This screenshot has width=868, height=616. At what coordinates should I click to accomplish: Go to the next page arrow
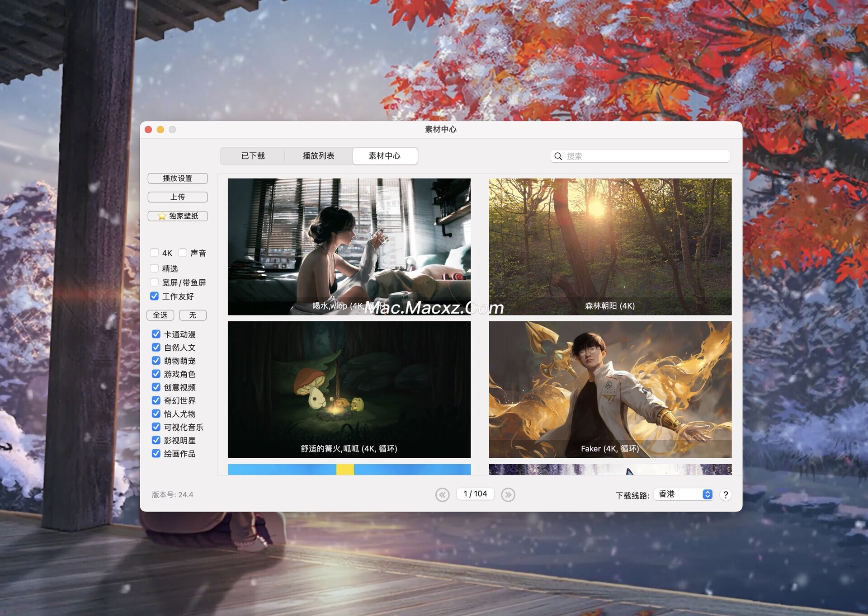[508, 495]
